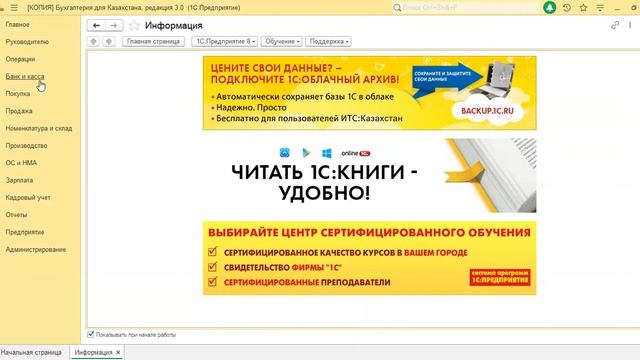640x360 pixels.
Task: Open the Операции section
Action: click(20, 59)
